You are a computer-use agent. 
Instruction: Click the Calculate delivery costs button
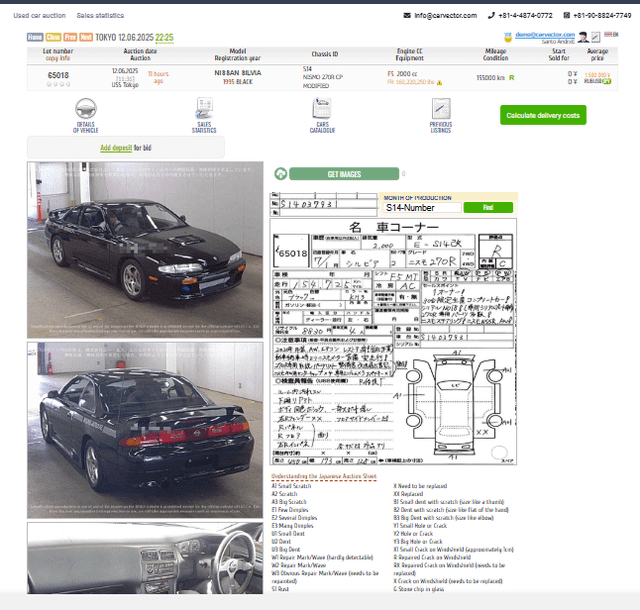[x=543, y=115]
